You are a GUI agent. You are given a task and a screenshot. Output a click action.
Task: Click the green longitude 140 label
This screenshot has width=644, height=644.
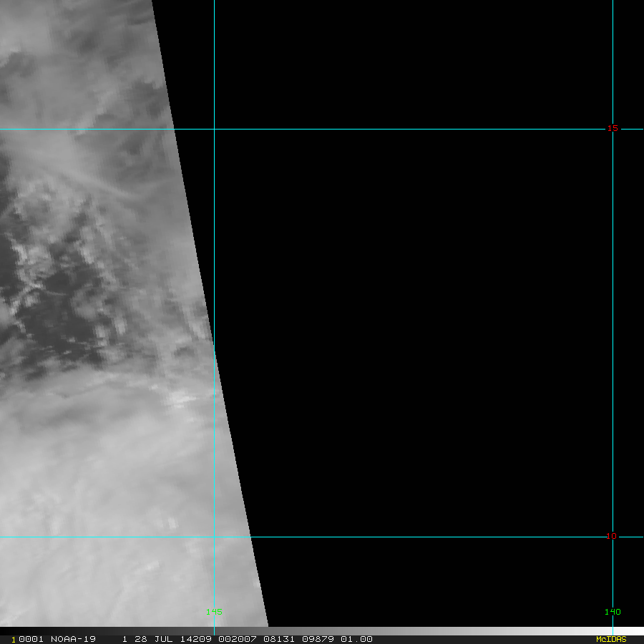click(x=613, y=612)
